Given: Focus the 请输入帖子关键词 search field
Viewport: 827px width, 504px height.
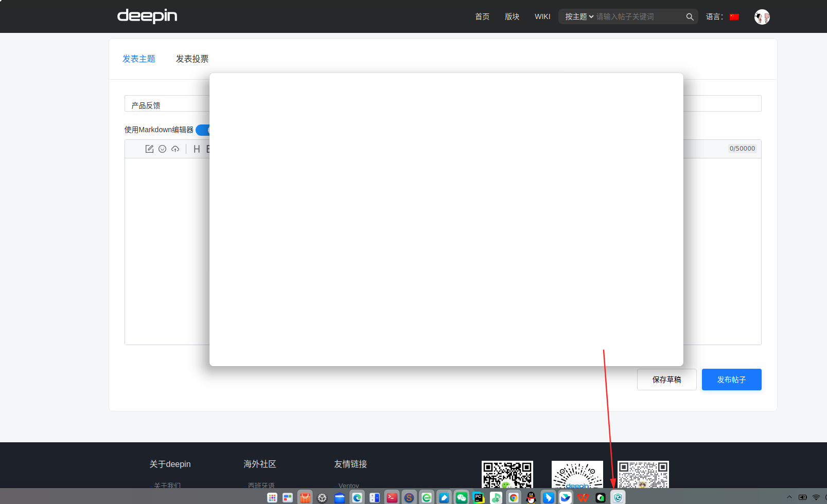Looking at the screenshot, I should pos(639,16).
